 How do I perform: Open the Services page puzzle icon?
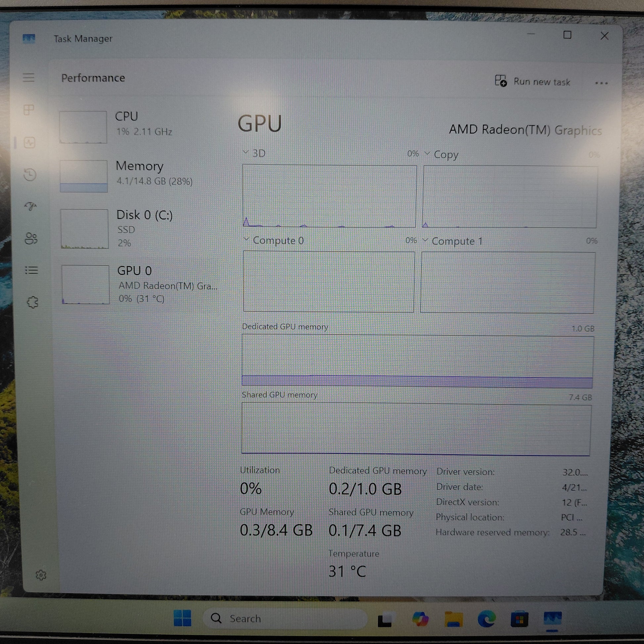(x=32, y=302)
